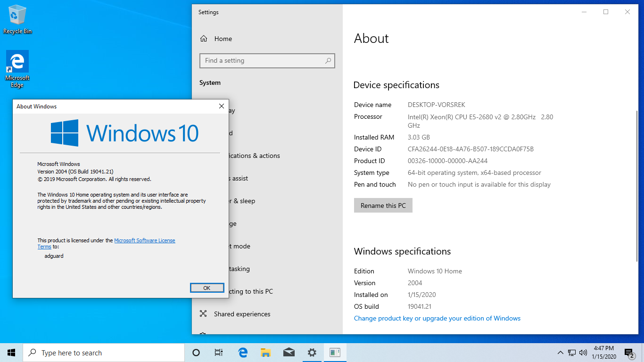Screen dimensions: 644x362
Task: Click the Settings window vertical scrollbar
Action: click(636, 186)
